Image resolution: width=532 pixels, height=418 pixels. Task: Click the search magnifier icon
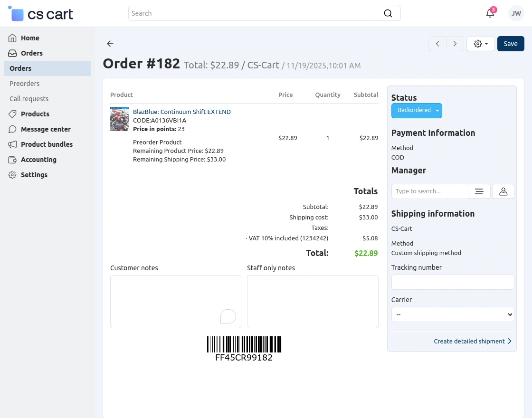click(x=388, y=13)
